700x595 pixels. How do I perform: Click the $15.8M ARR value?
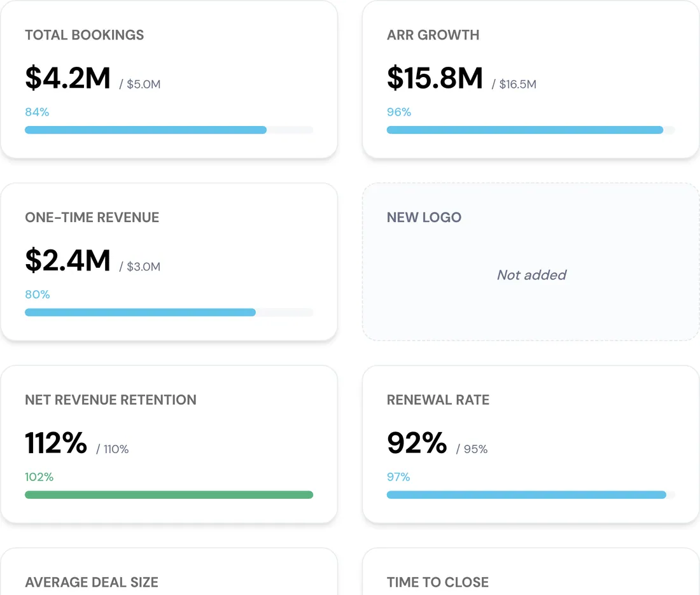click(x=435, y=78)
